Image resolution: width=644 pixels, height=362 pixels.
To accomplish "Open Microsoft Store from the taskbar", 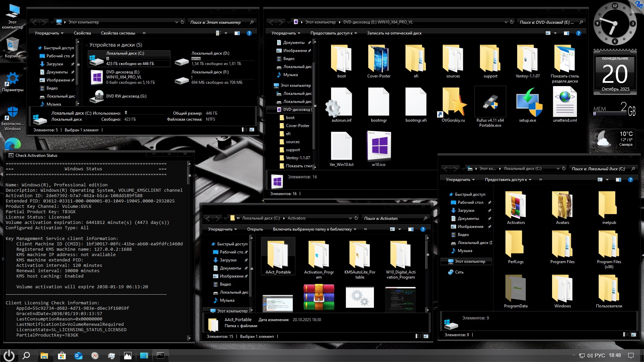I will [x=62, y=356].
